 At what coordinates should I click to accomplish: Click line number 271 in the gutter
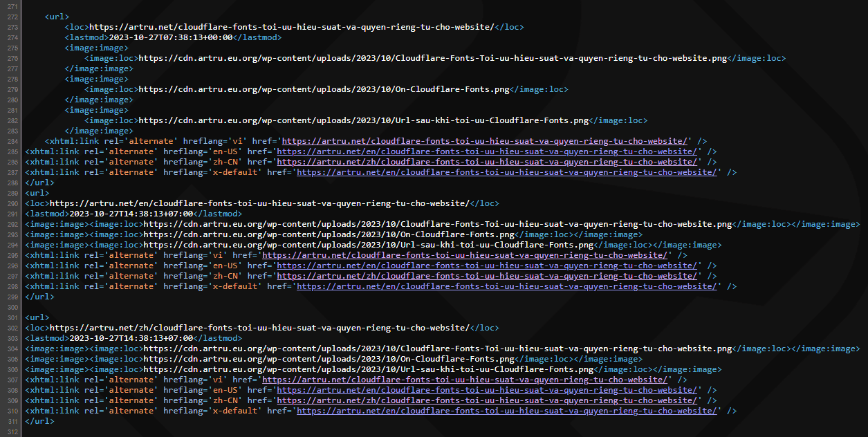(11, 6)
